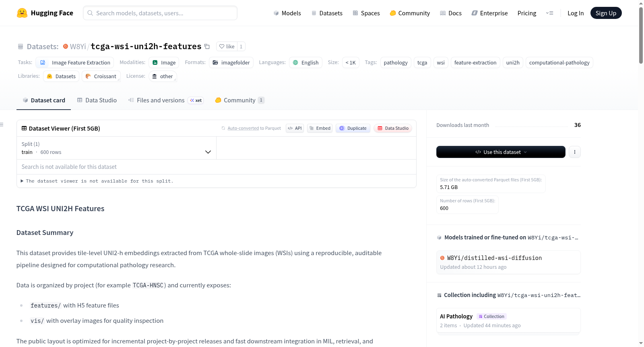Click the W8Yi owner name link

(x=78, y=46)
